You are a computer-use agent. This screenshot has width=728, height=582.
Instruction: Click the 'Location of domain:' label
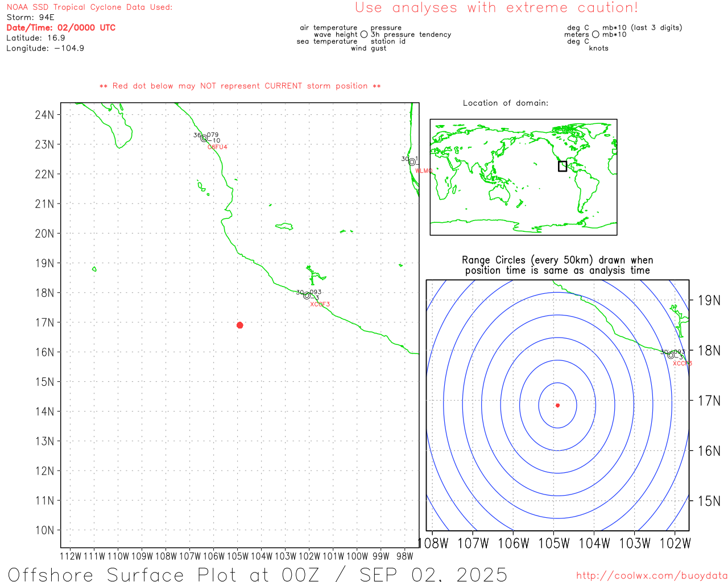click(x=506, y=103)
